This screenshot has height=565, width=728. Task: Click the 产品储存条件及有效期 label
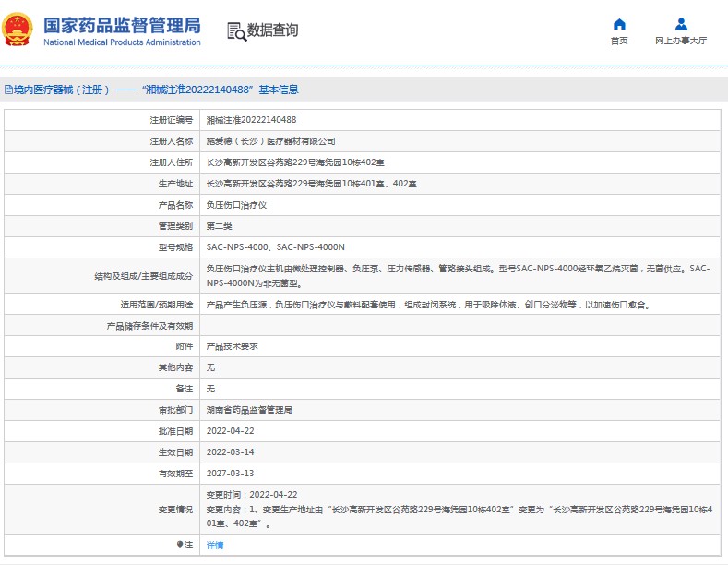(x=149, y=326)
